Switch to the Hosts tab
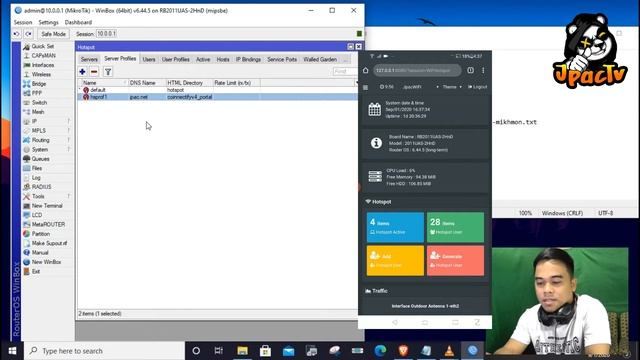This screenshot has height=360, width=640. tap(223, 60)
